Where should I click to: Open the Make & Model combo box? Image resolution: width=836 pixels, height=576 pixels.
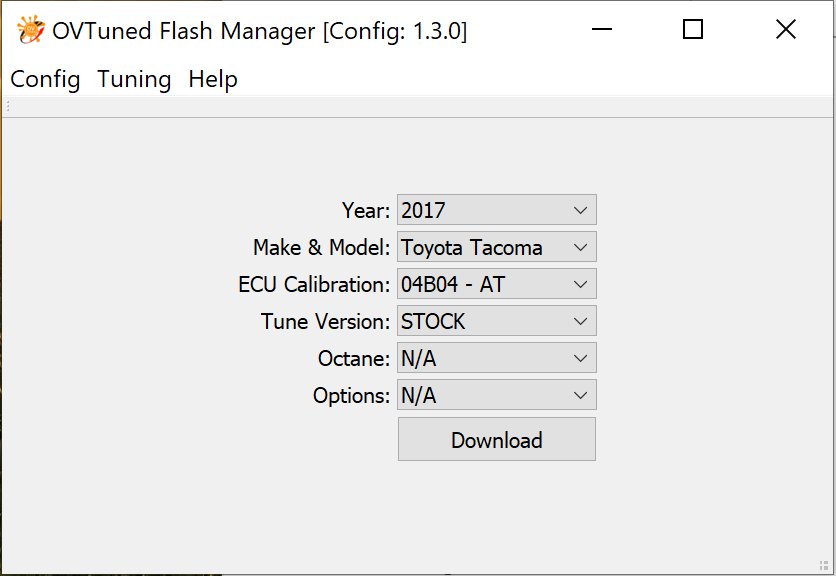[496, 247]
